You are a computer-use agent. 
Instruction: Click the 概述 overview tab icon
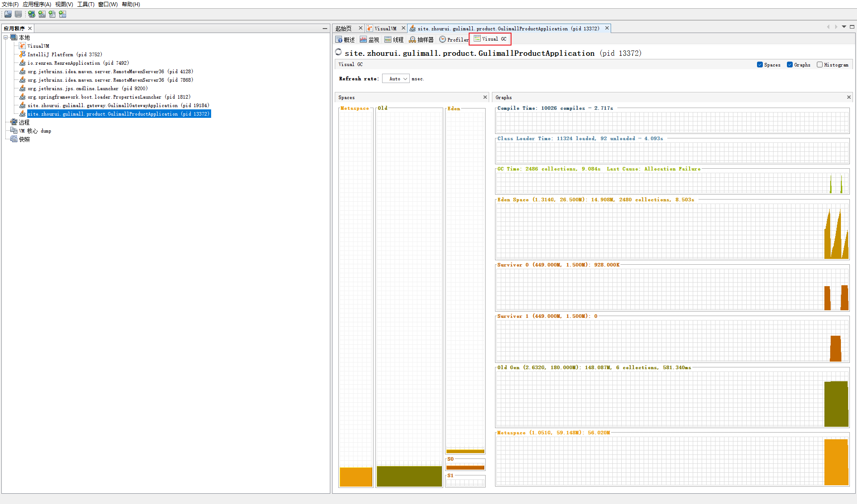click(x=339, y=40)
